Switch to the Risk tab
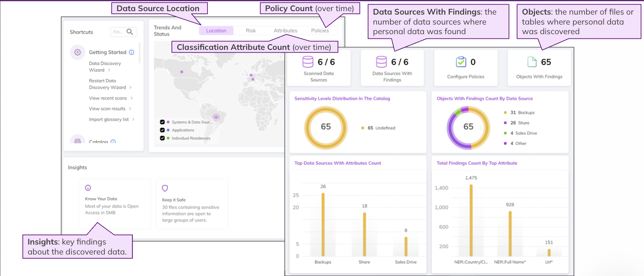 click(251, 31)
